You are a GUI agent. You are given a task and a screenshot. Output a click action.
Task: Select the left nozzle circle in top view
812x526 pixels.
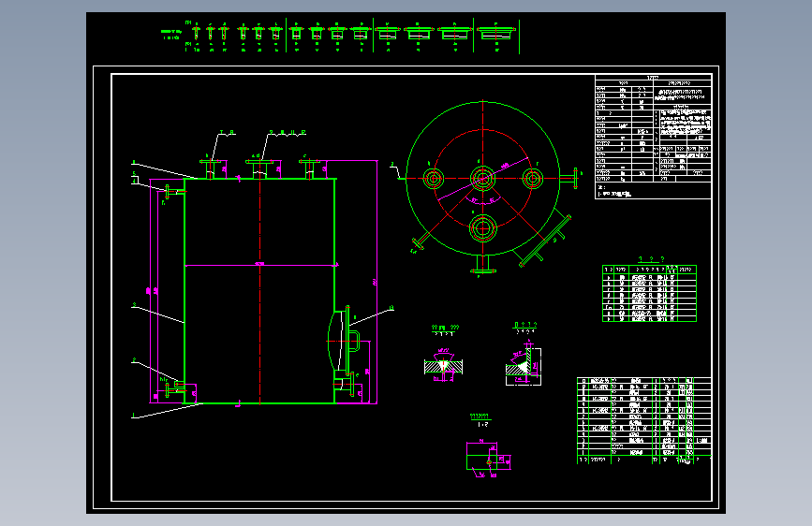coord(433,179)
